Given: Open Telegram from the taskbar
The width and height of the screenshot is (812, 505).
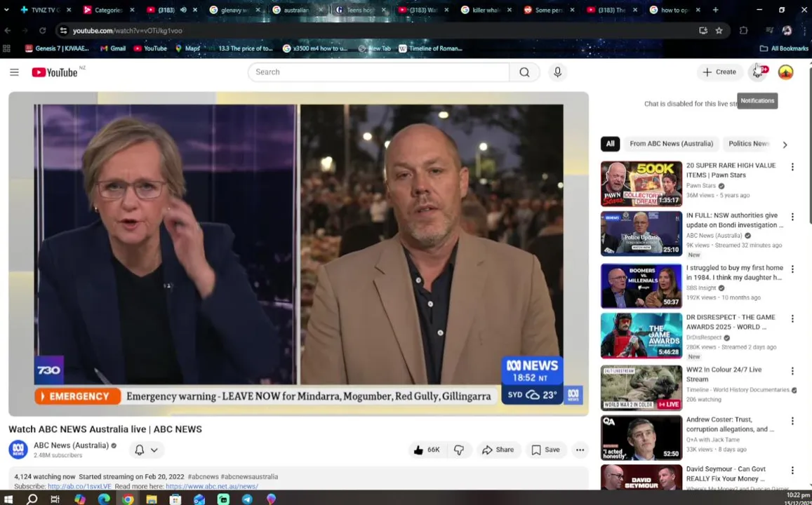Looking at the screenshot, I should (247, 499).
